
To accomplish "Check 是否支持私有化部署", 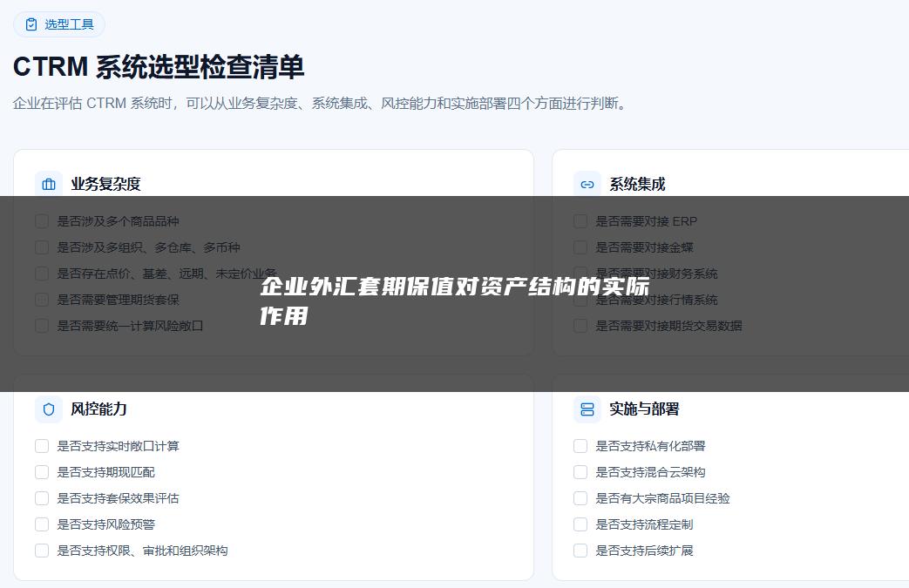I will (580, 446).
